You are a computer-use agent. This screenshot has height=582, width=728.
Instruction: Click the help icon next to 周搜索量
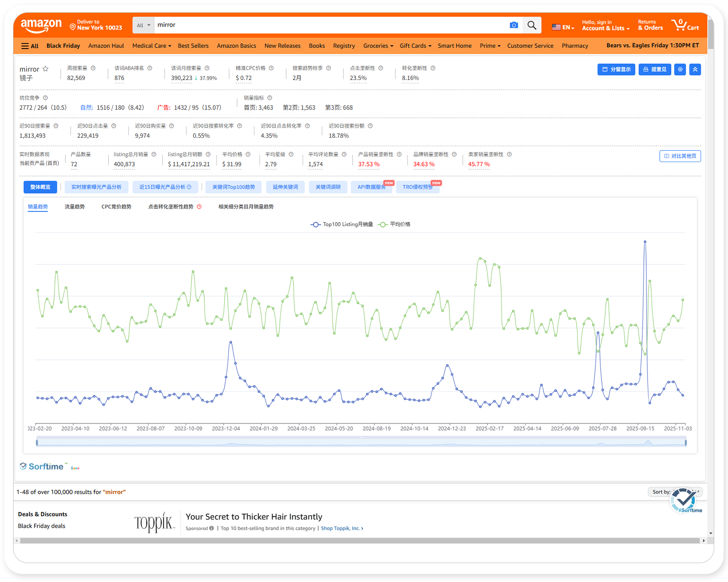[93, 68]
